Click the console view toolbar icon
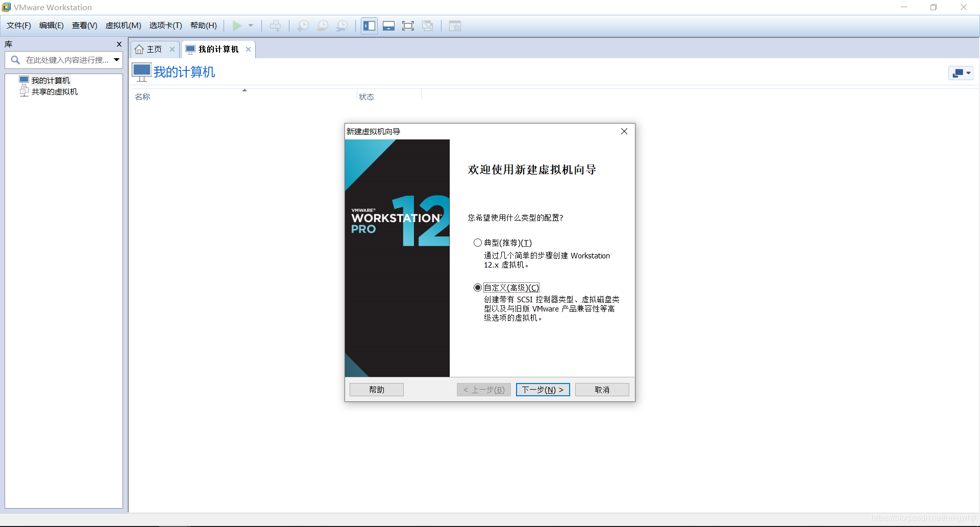This screenshot has width=980, height=527. [455, 26]
